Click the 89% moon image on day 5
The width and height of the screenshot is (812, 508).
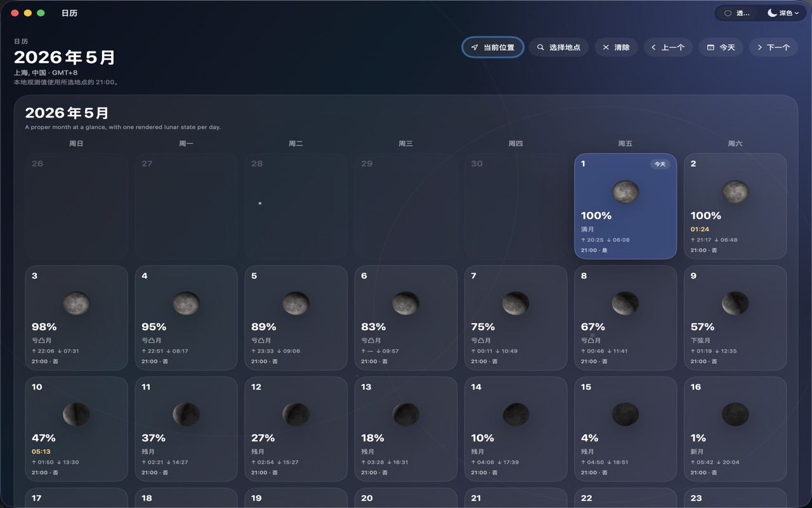(296, 303)
